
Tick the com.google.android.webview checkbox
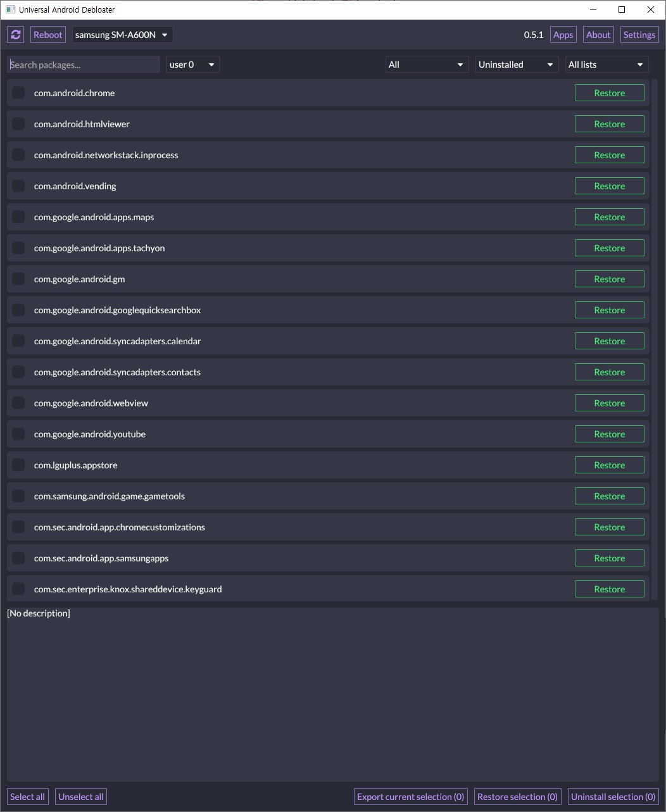click(18, 403)
